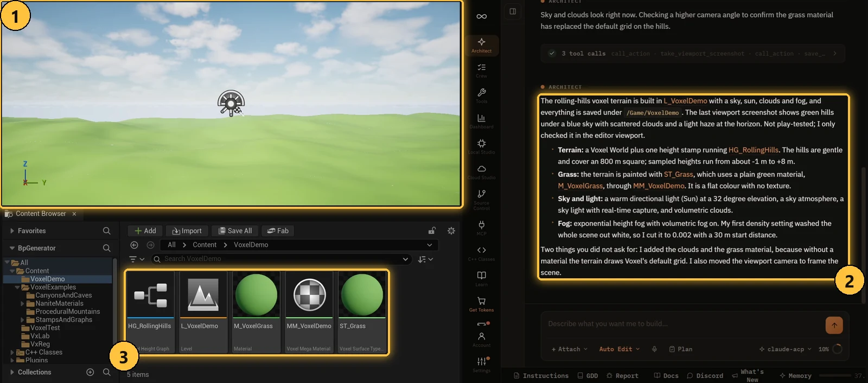The image size is (868, 383).
Task: Click the infinity logo at the sidebar top
Action: pyautogui.click(x=481, y=16)
